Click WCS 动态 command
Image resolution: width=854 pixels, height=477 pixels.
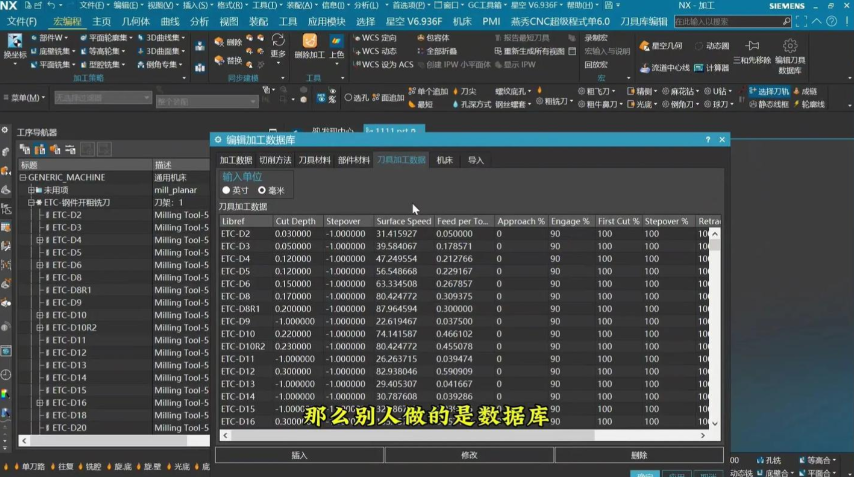[375, 51]
